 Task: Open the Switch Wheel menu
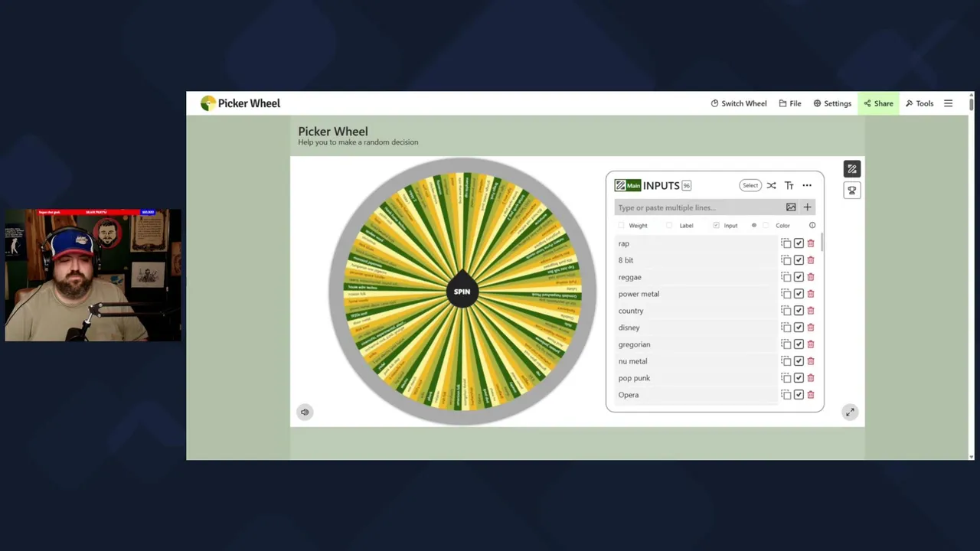pos(739,103)
